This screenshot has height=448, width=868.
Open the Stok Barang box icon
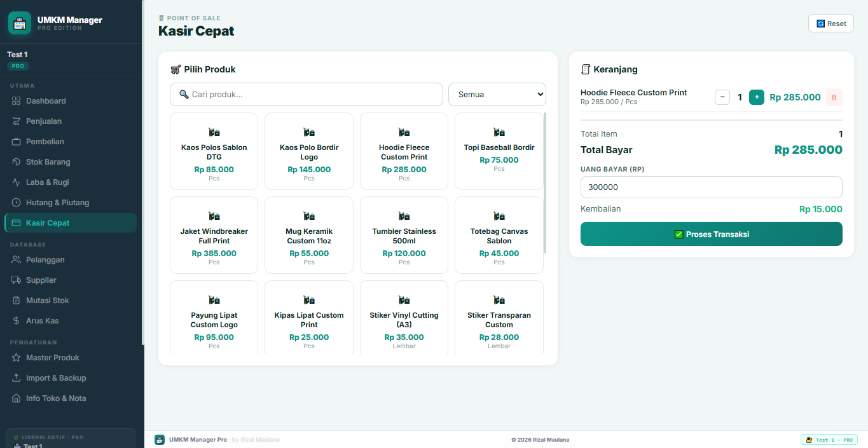point(17,162)
